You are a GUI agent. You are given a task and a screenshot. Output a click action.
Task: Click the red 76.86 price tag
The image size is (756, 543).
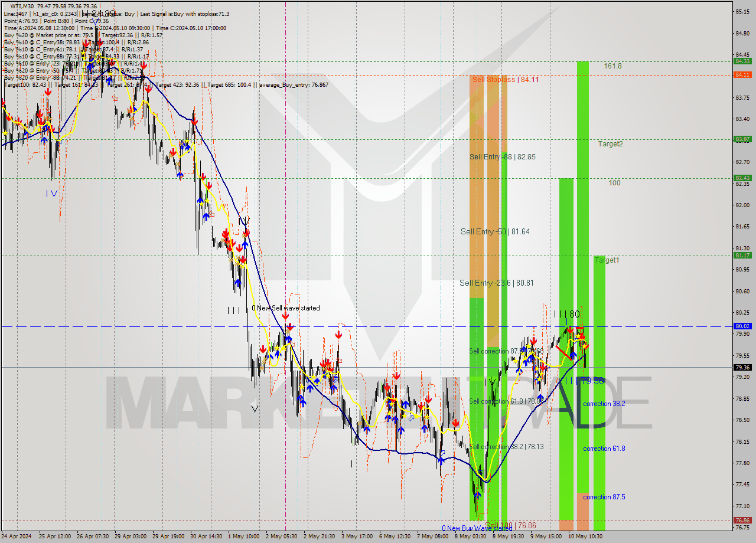742,521
